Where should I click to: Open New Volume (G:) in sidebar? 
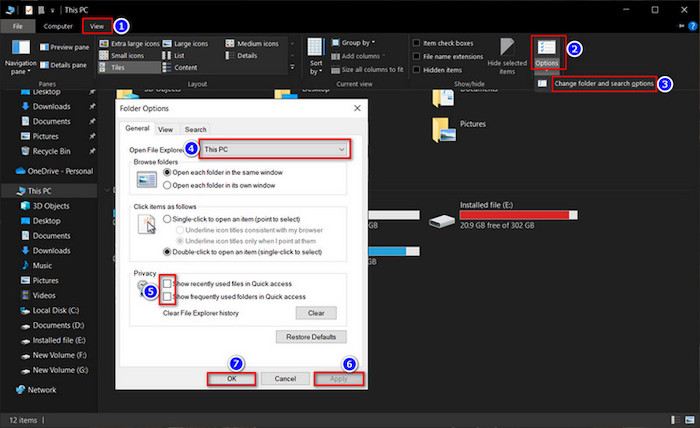(54, 370)
